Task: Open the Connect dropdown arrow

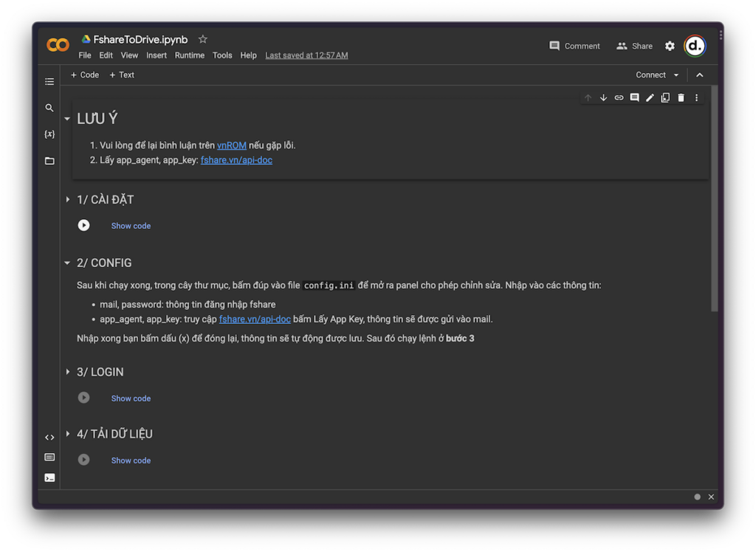Action: pos(676,75)
